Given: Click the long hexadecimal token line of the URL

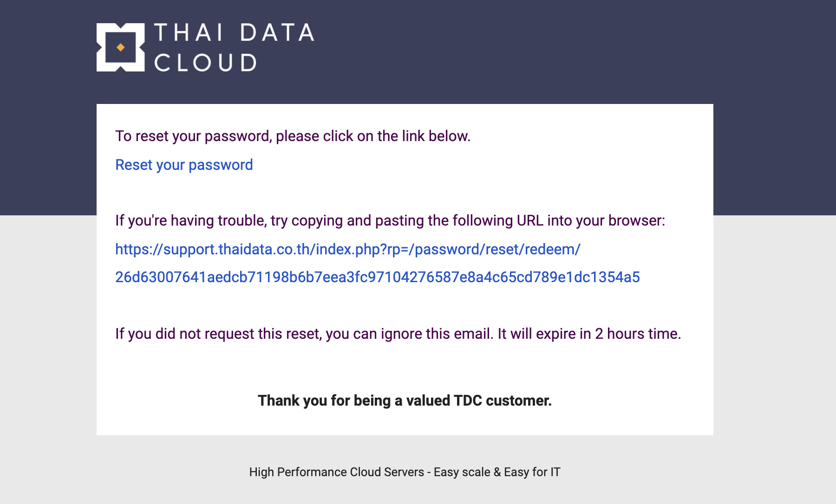Looking at the screenshot, I should click(378, 277).
